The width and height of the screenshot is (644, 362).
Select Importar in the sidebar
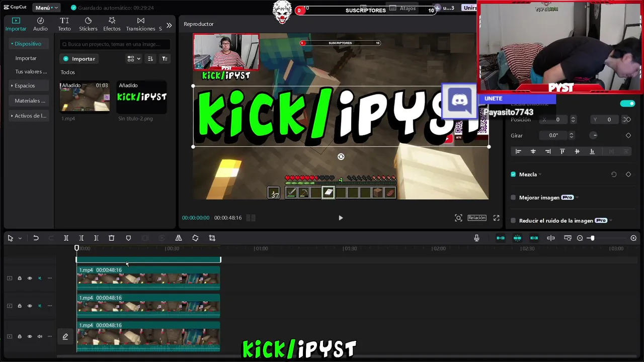[x=26, y=58]
